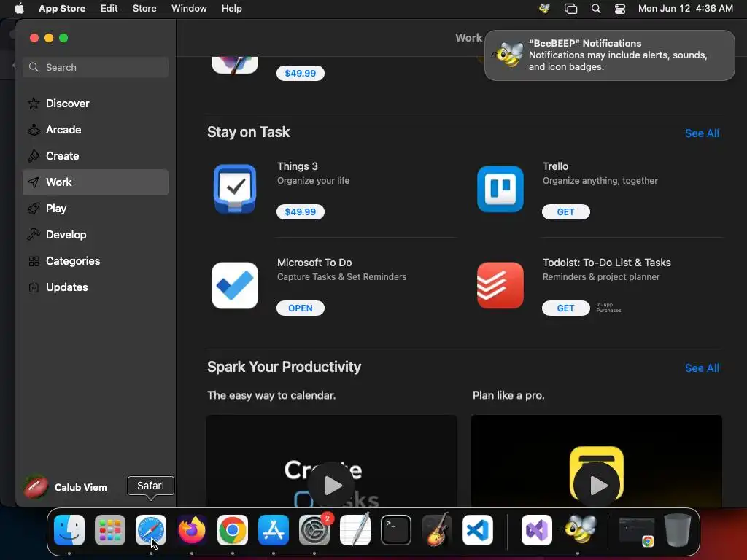Go to the Create section
This screenshot has height=560, width=747.
[x=96, y=156]
